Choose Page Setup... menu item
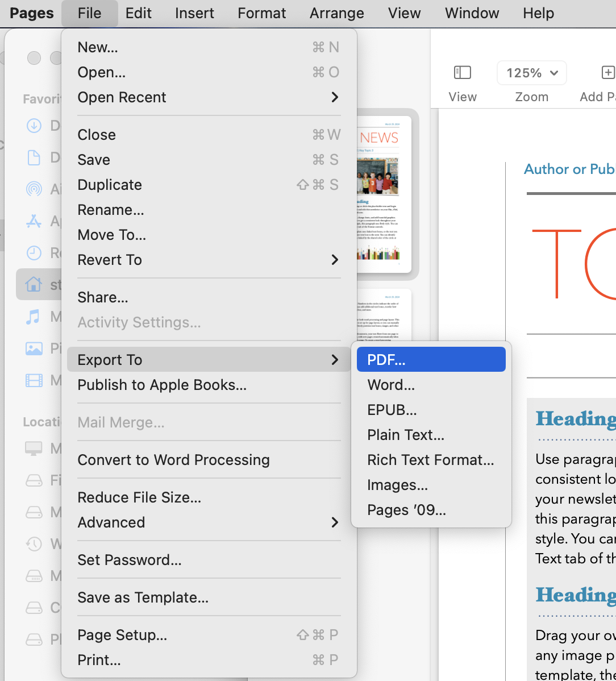Viewport: 616px width, 681px height. pos(209,635)
